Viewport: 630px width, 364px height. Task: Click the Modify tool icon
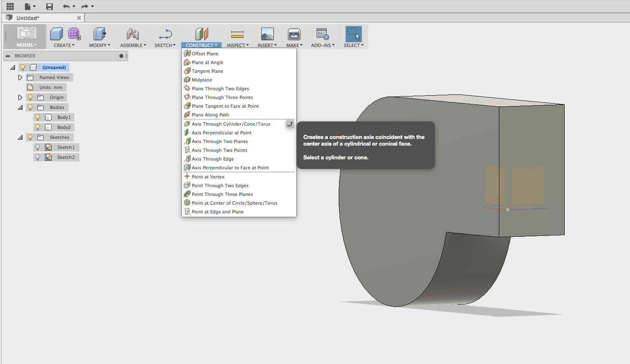click(99, 33)
